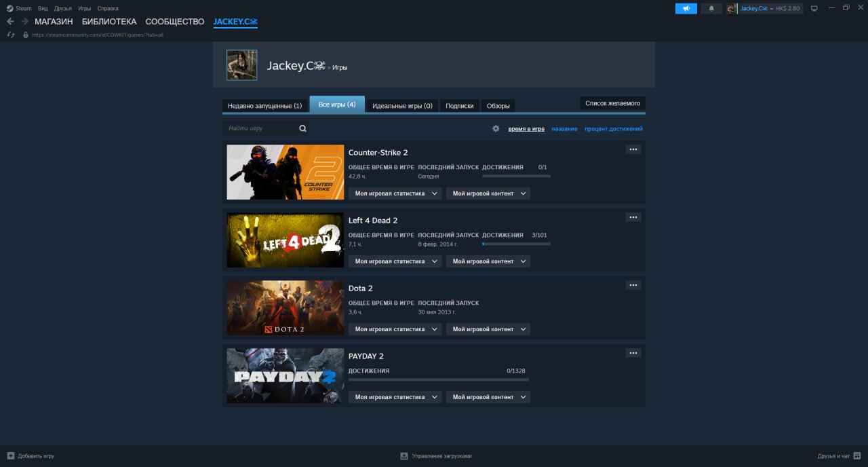This screenshot has height=467, width=868.
Task: Open the notifications bell icon
Action: coord(711,9)
